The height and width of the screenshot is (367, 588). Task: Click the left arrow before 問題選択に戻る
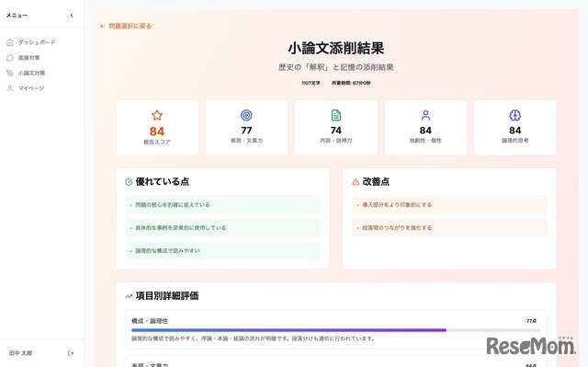[102, 26]
